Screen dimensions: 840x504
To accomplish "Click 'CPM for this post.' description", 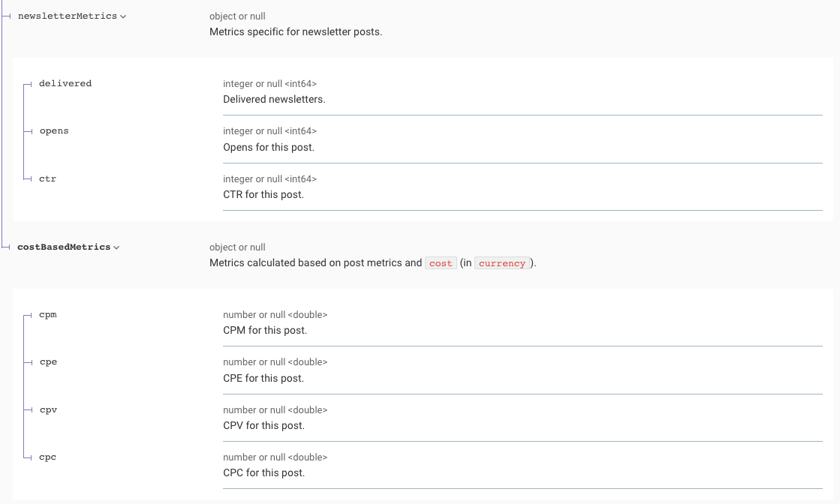I will pyautogui.click(x=265, y=330).
